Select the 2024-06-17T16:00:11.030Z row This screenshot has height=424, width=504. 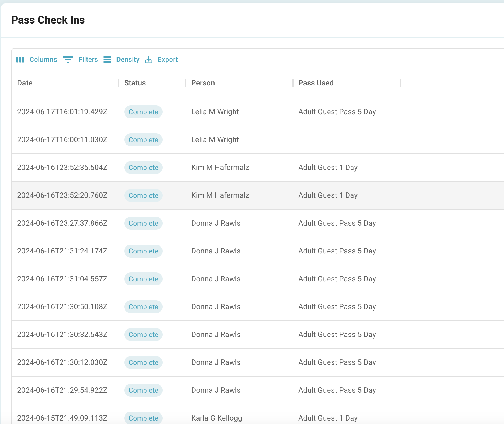(x=258, y=140)
